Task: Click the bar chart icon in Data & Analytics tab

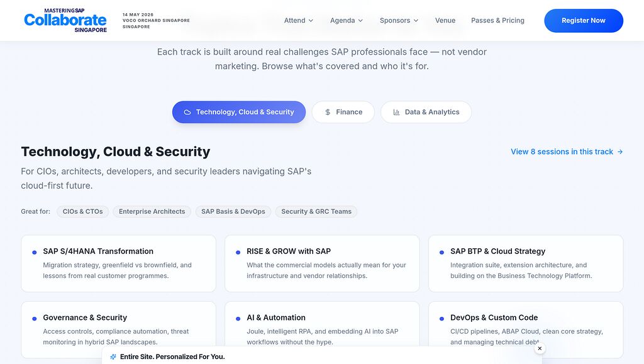Action: (x=396, y=112)
